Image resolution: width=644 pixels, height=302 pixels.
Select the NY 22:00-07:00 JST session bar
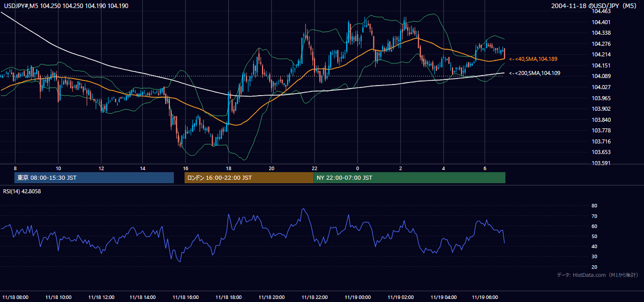[x=409, y=178]
